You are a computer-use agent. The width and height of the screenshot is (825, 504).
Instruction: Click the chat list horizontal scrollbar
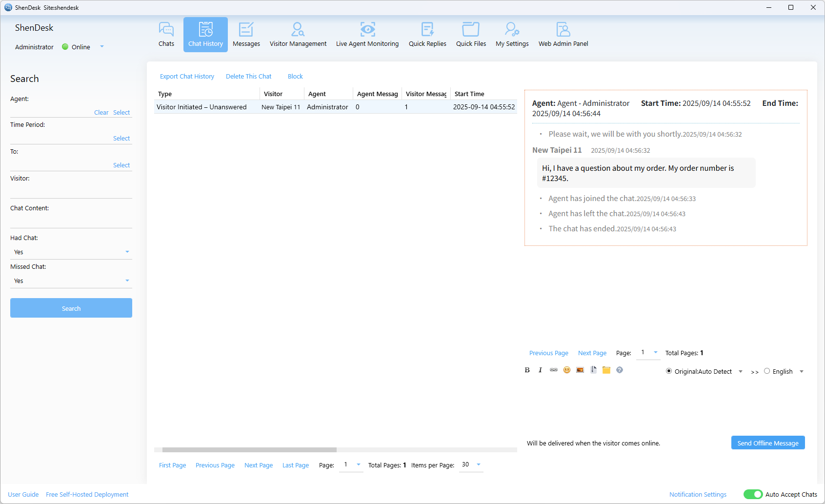pyautogui.click(x=249, y=450)
